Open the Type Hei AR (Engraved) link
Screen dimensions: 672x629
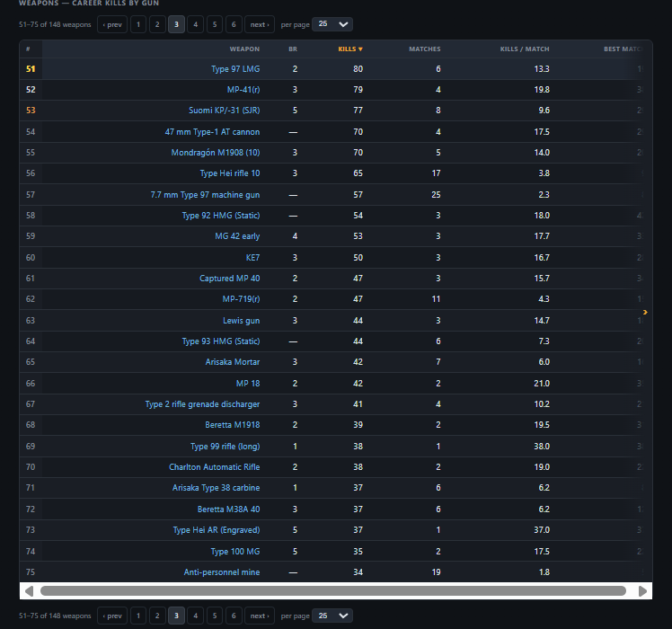216,529
